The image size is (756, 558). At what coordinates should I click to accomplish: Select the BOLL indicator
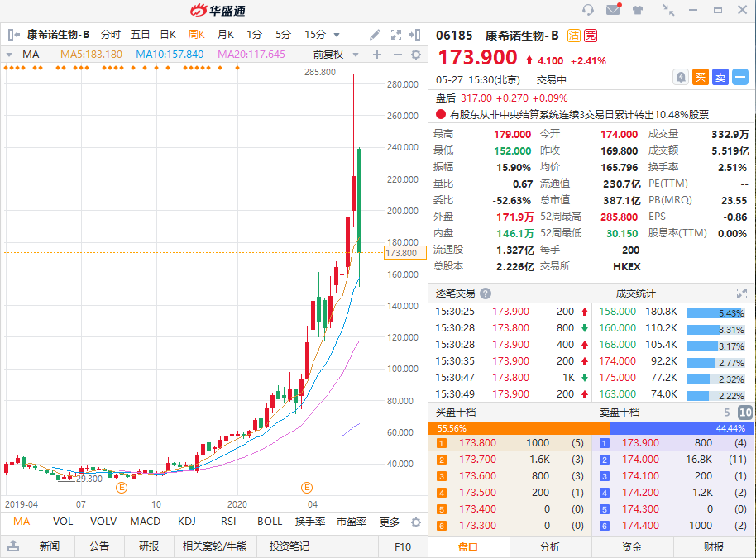coord(270,522)
